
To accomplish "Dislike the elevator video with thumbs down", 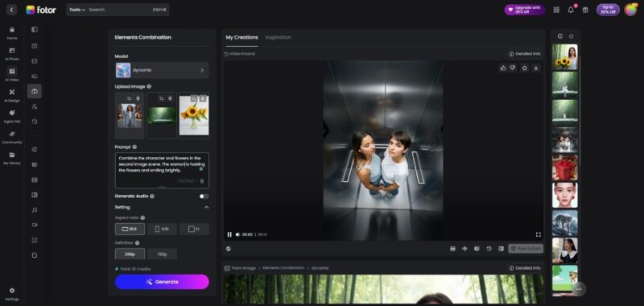I will (513, 68).
